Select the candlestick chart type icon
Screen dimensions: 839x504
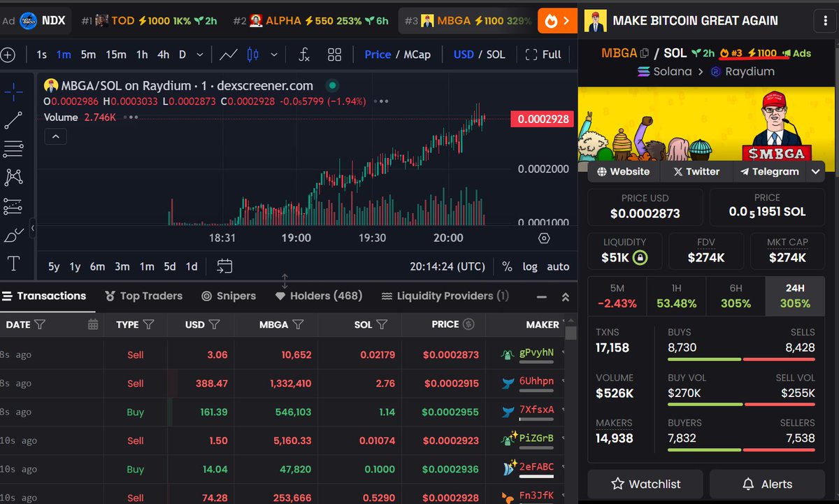(254, 55)
